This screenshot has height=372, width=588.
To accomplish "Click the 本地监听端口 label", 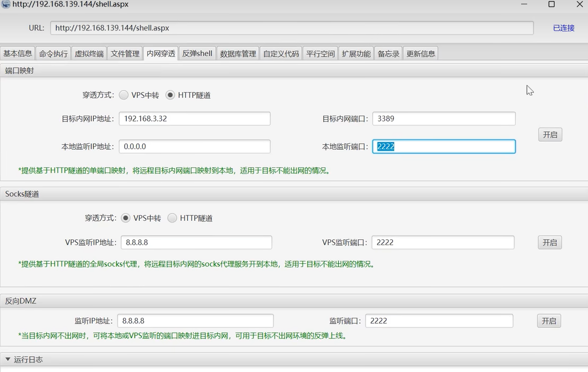I will pos(345,146).
